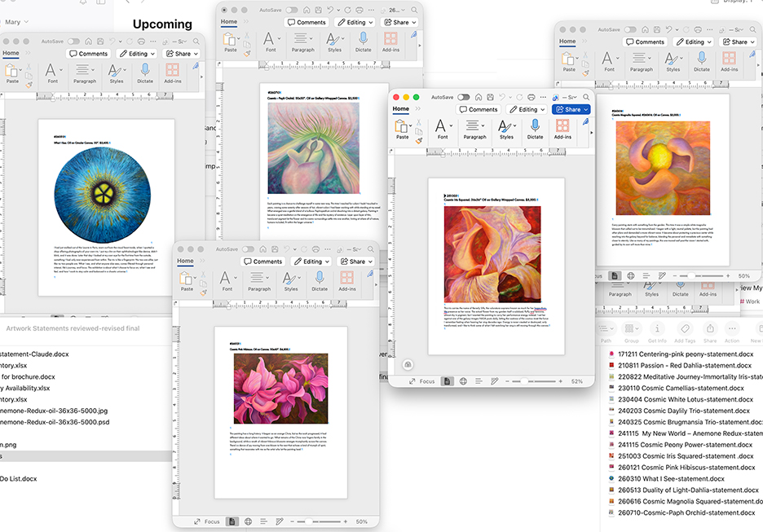Click Paste in the Iris Squared Word window
This screenshot has width=763, height=532.
tap(402, 130)
